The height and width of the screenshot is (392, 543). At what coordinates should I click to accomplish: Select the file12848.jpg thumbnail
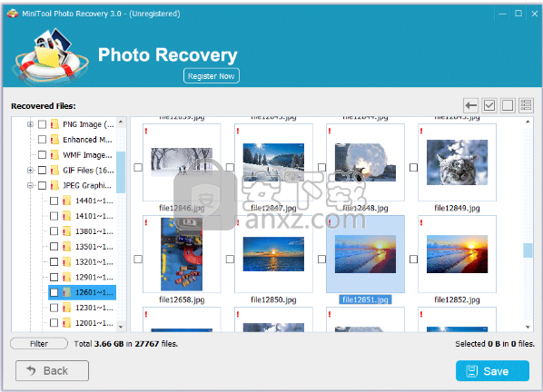(x=365, y=162)
